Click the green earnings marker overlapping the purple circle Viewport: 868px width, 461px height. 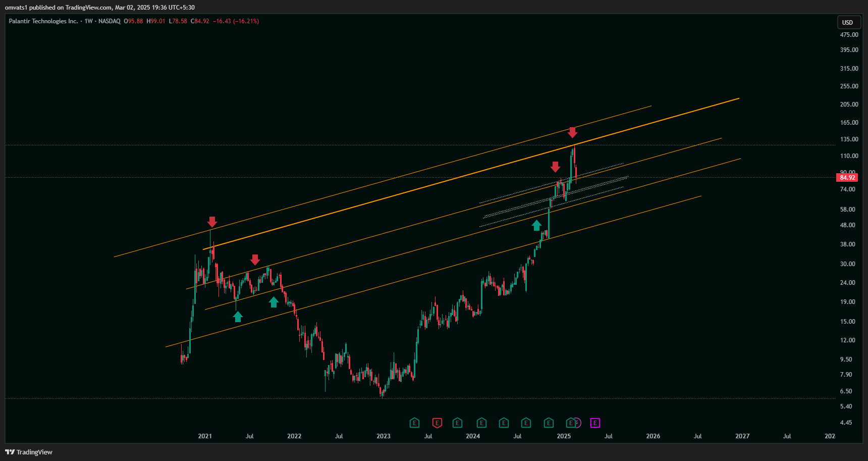click(570, 423)
